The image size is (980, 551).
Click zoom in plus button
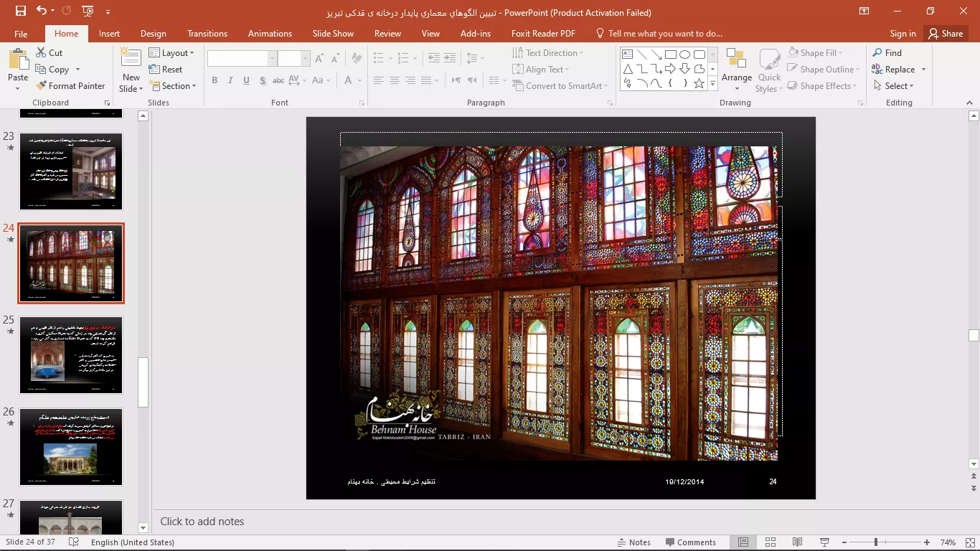tap(927, 542)
